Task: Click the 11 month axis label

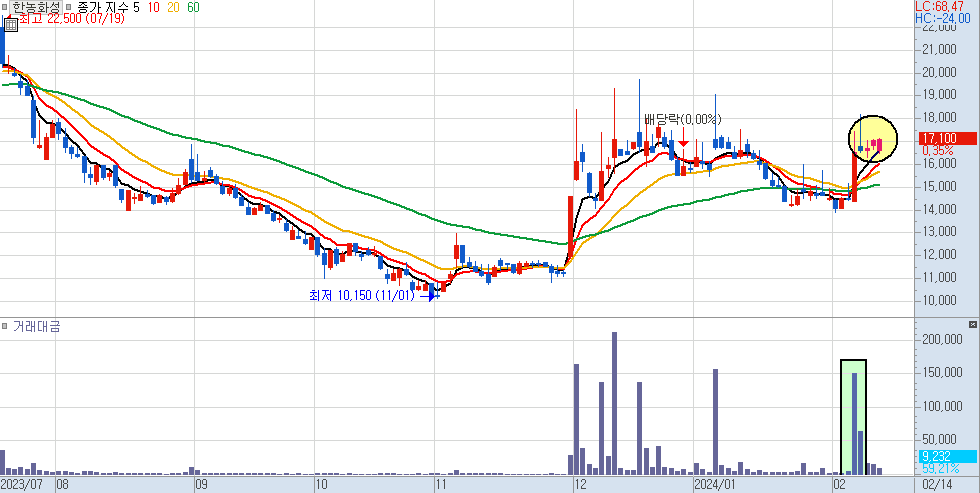Action: (x=441, y=484)
